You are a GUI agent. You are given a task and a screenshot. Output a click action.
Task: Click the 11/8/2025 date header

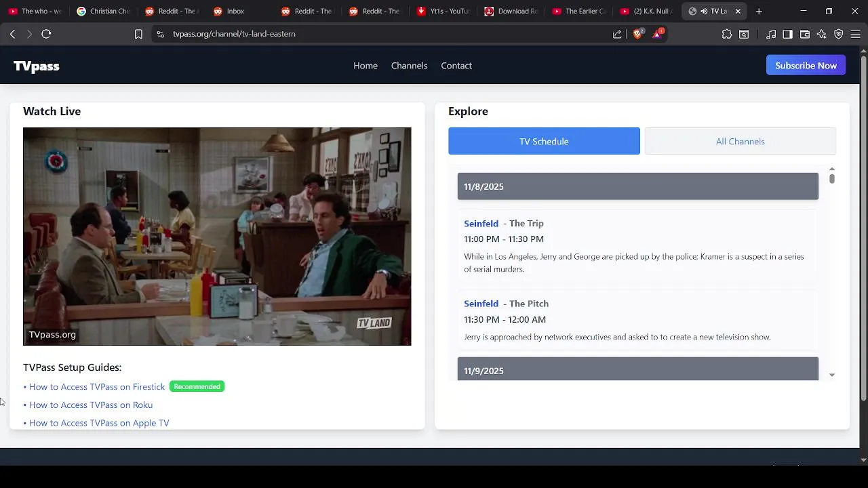pos(637,186)
